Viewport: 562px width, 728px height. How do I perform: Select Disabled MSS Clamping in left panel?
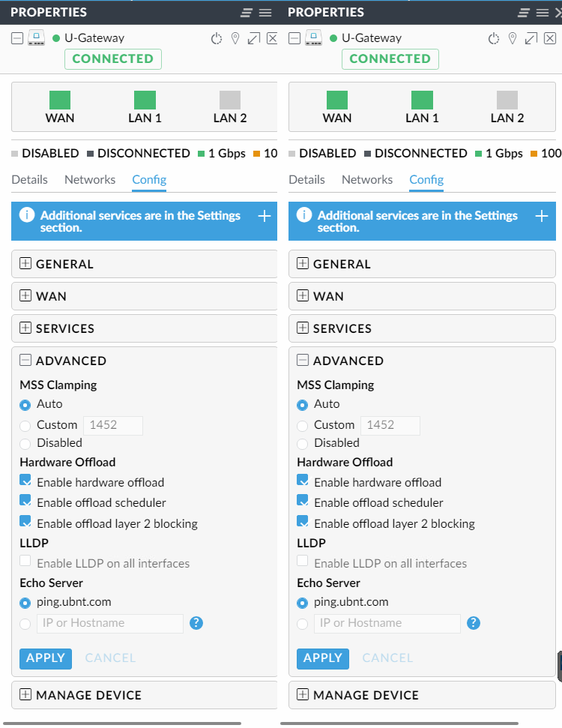(x=26, y=444)
